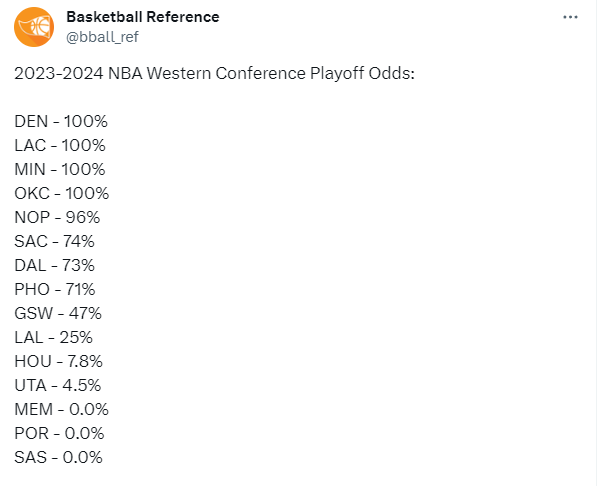This screenshot has width=599, height=486.
Task: Click the SAS - 0.0% line
Action: tap(58, 457)
